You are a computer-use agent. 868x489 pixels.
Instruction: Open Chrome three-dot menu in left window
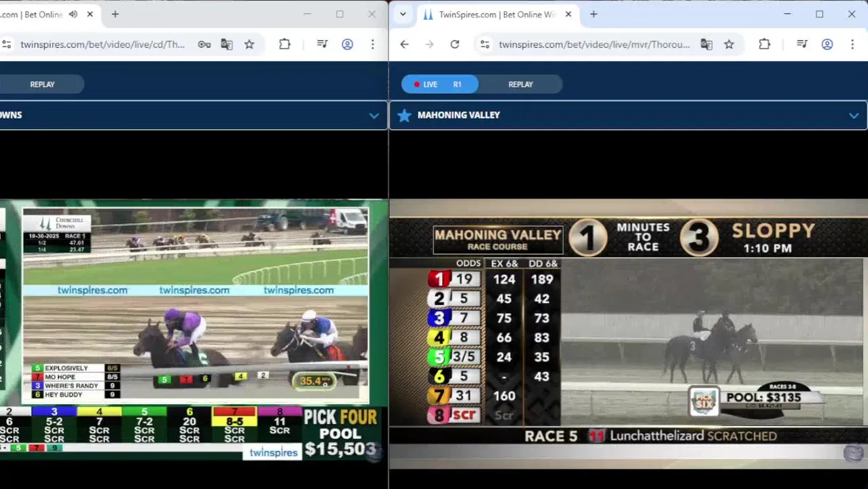(372, 44)
